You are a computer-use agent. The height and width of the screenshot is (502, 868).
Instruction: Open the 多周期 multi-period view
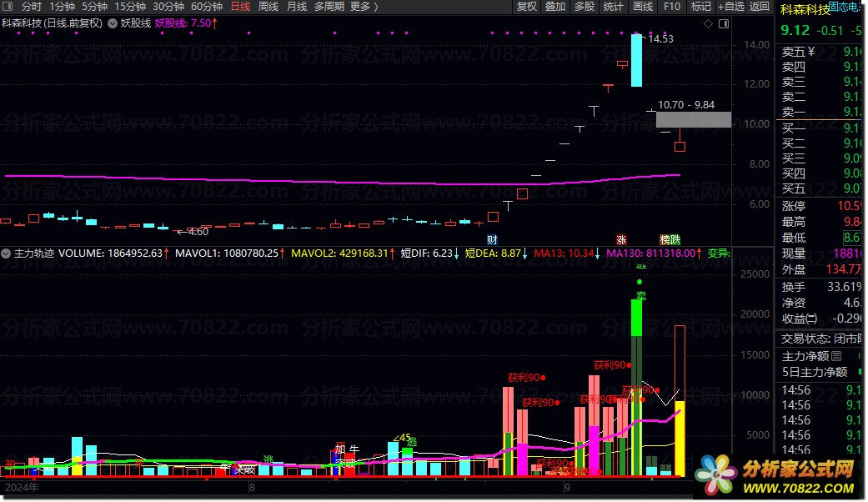329,7
